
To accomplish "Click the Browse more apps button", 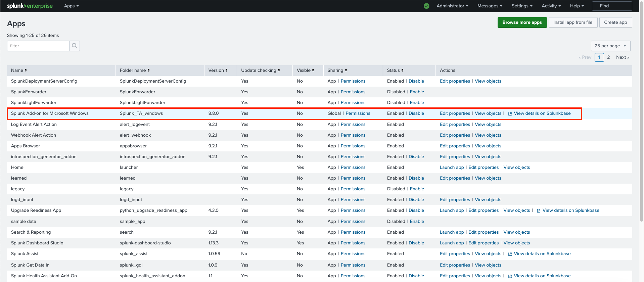I will (x=522, y=22).
